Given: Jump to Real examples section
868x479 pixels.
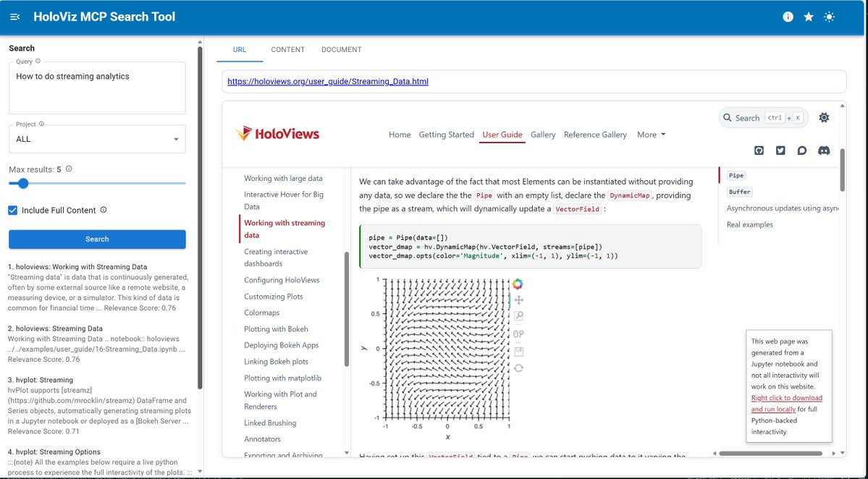Looking at the screenshot, I should (749, 224).
